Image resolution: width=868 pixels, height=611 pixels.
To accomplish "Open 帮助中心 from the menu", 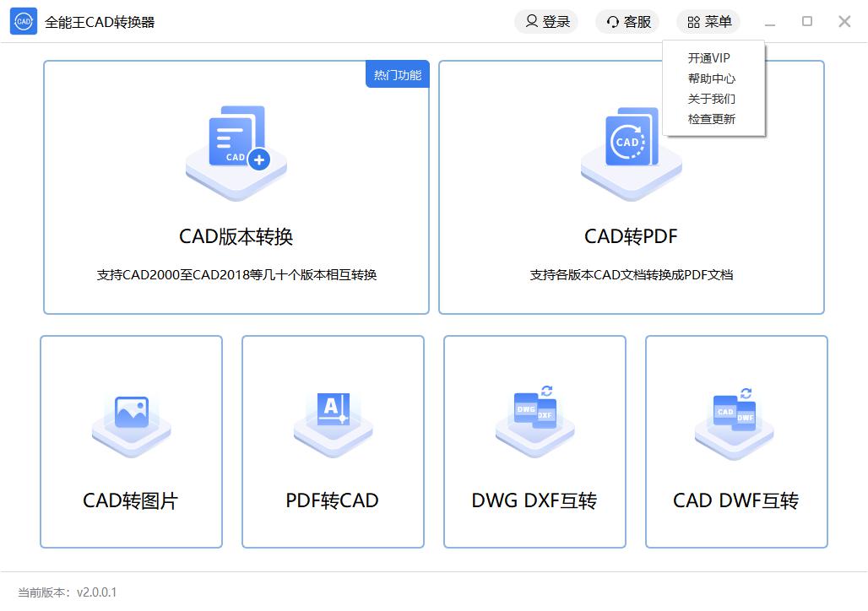I will [711, 78].
